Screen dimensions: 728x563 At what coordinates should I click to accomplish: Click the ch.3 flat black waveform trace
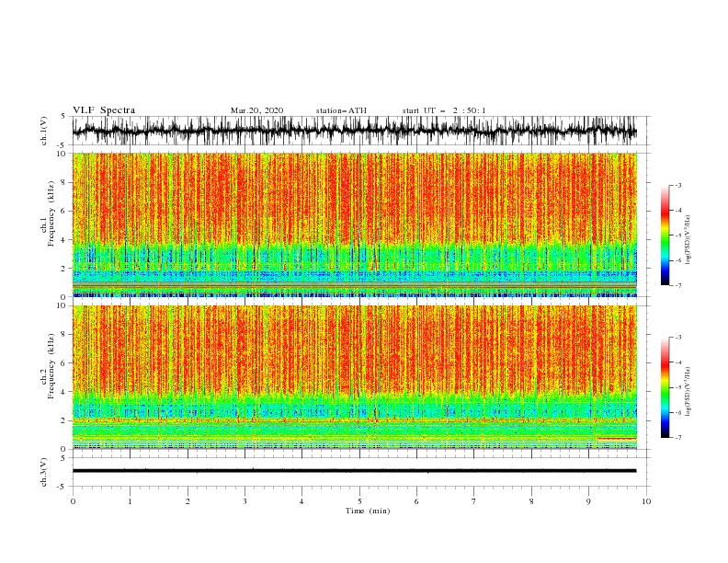click(x=355, y=471)
